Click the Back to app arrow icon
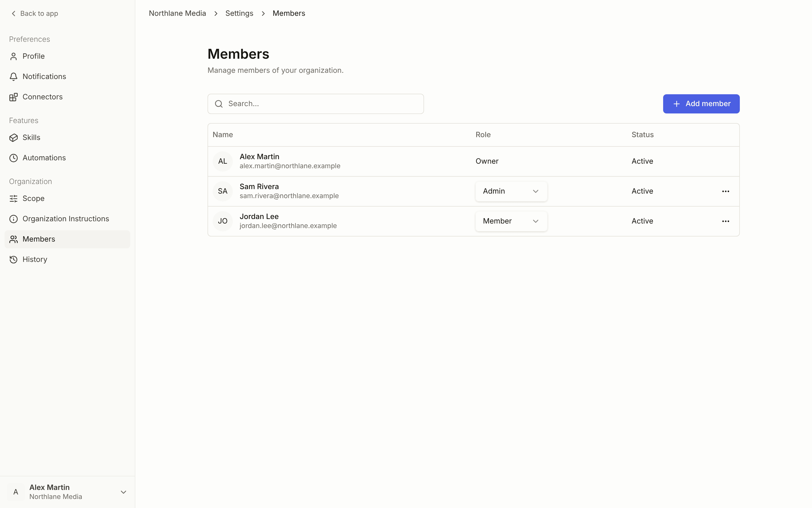The width and height of the screenshot is (812, 508). coord(14,14)
